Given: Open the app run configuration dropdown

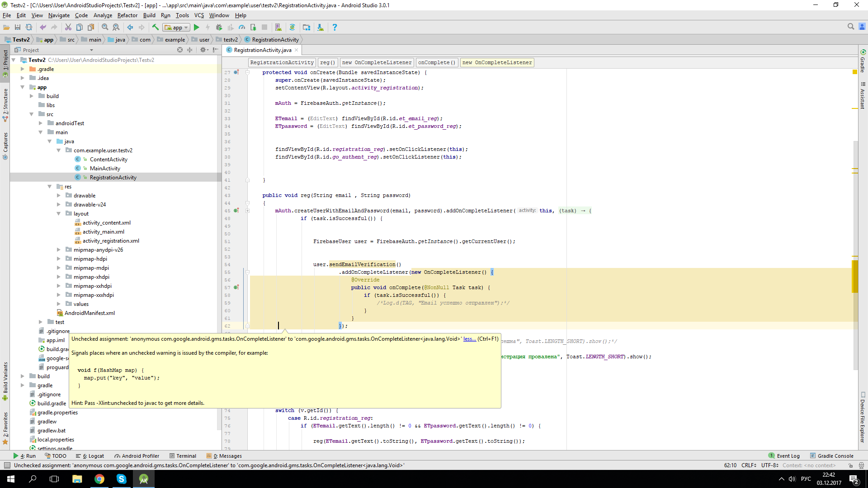Looking at the screenshot, I should coord(176,28).
